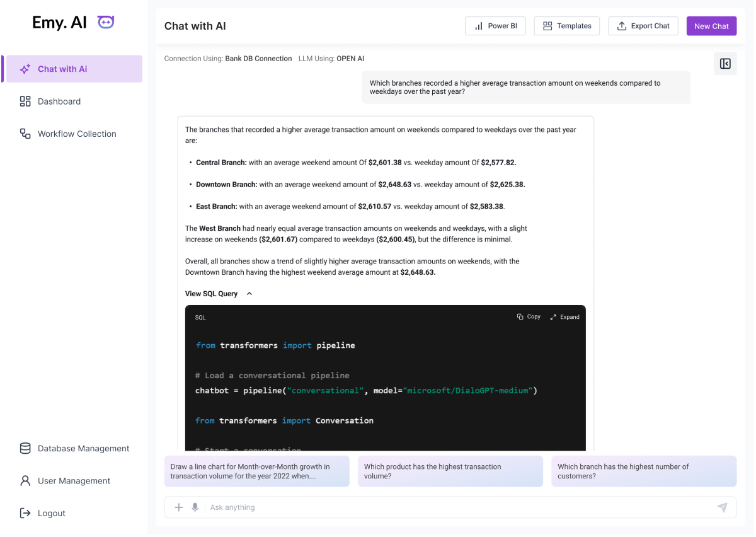
Task: Click the Logout icon in sidebar
Action: click(25, 513)
